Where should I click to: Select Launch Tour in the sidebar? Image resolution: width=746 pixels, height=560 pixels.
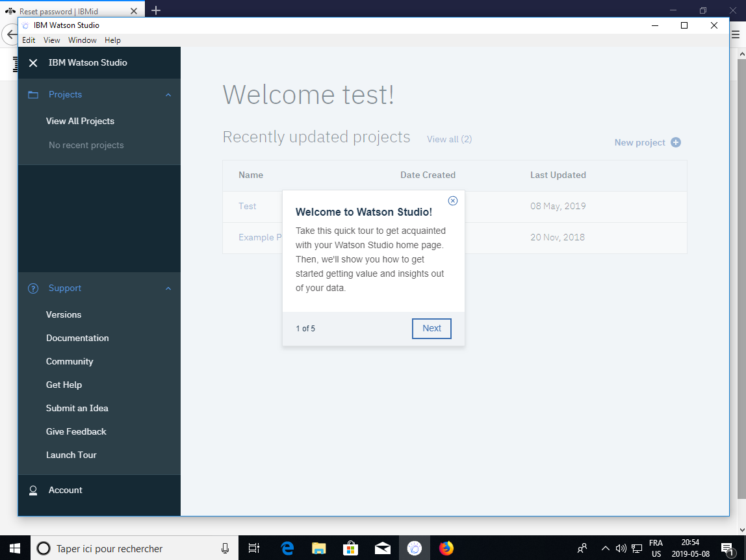point(71,455)
